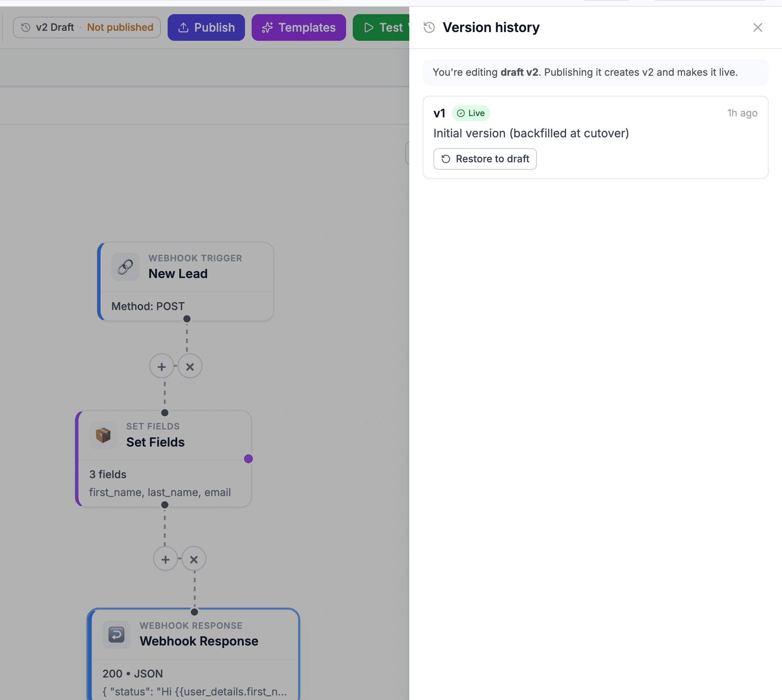The height and width of the screenshot is (700, 782).
Task: Click the purple output handle on Set Fields
Action: click(248, 459)
